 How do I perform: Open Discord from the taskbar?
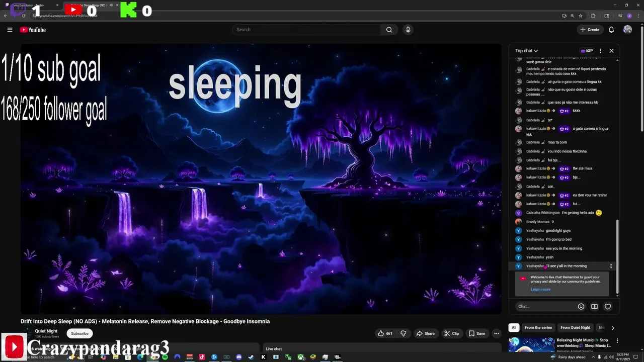pyautogui.click(x=239, y=357)
